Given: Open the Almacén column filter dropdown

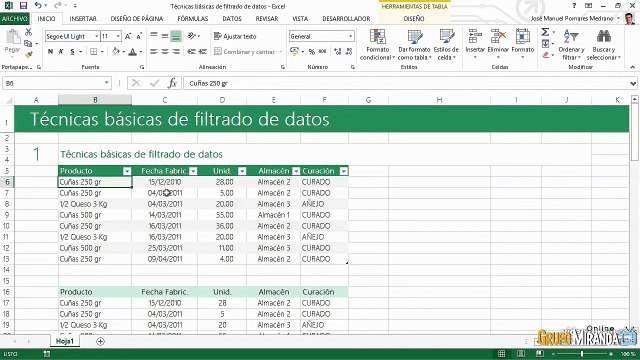Looking at the screenshot, I should tap(296, 171).
